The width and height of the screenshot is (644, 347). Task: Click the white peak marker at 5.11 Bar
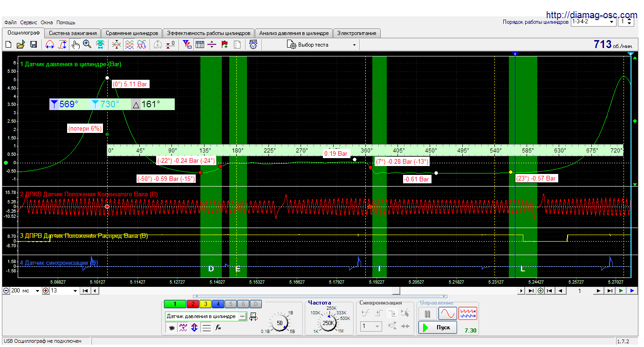click(107, 78)
